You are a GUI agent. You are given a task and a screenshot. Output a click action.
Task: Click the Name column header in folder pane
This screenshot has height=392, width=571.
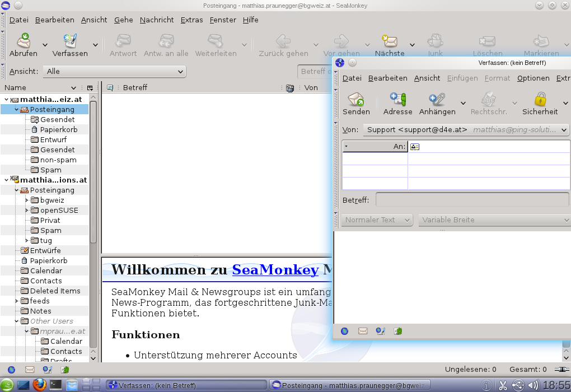point(40,88)
